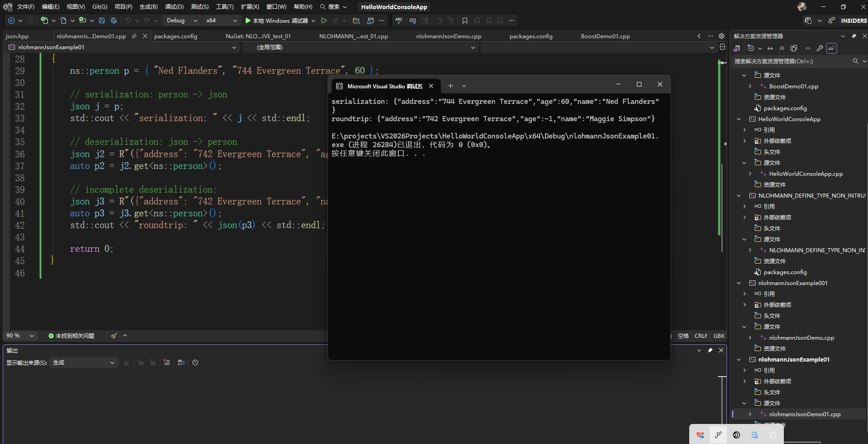868x444 pixels.
Task: Click the 未找到相关问题 status indicator
Action: [71, 336]
